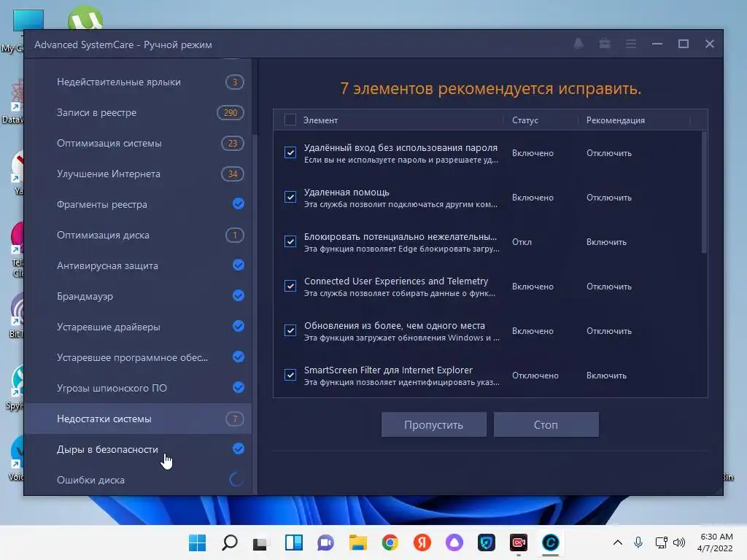Image resolution: width=747 pixels, height=560 pixels.
Task: Click the loading spinner beside Ошибки диска
Action: (236, 480)
